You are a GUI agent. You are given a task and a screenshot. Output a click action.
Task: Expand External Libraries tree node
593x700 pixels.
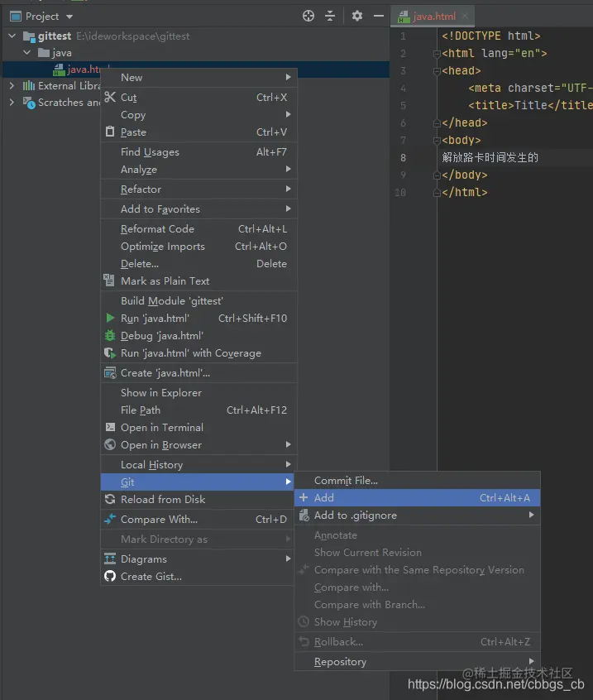(12, 85)
